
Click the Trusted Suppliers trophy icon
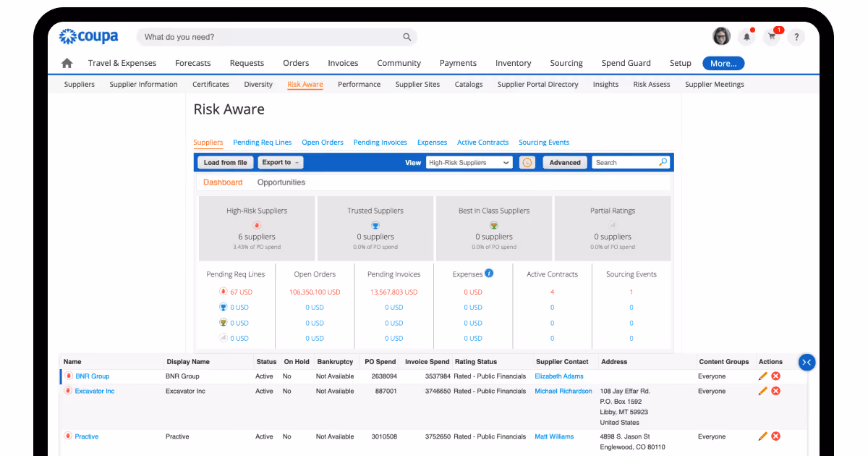[x=375, y=225]
